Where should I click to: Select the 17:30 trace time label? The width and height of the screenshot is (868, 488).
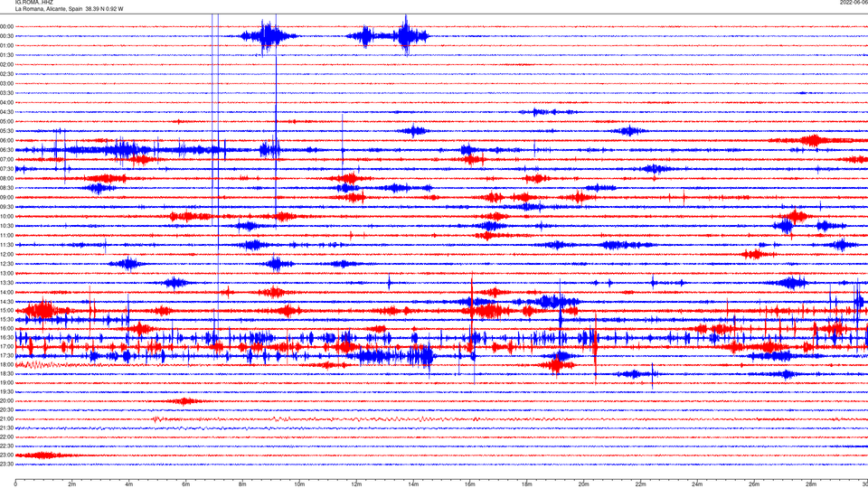(x=6, y=355)
